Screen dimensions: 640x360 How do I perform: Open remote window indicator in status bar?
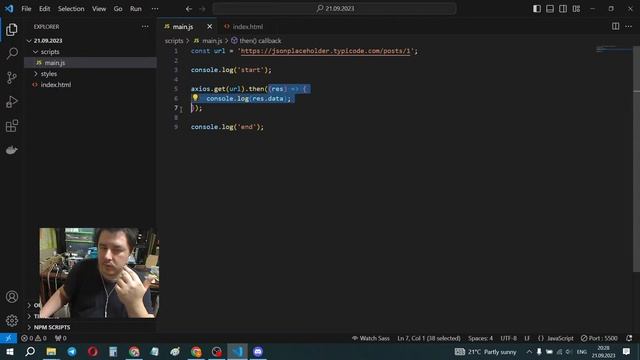(8, 338)
